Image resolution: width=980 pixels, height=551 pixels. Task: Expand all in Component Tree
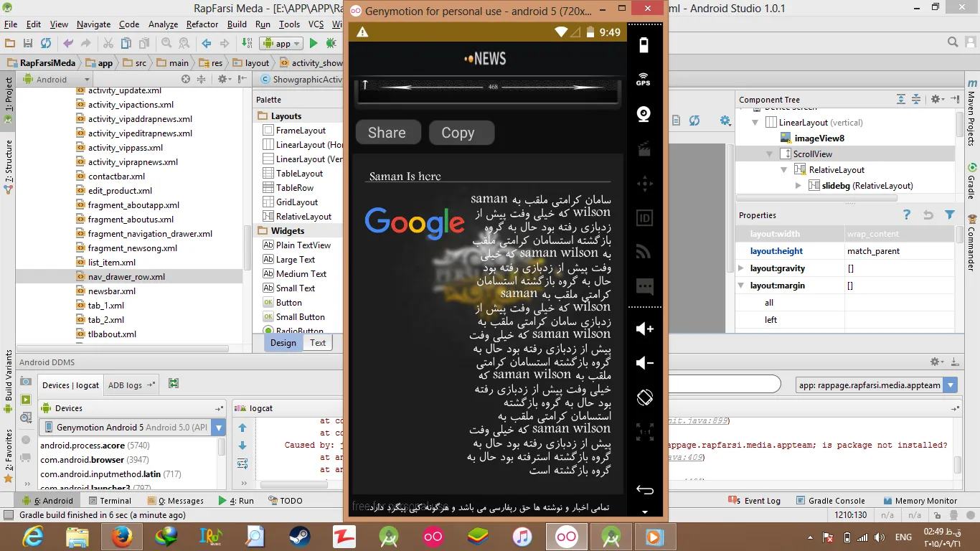pyautogui.click(x=901, y=99)
